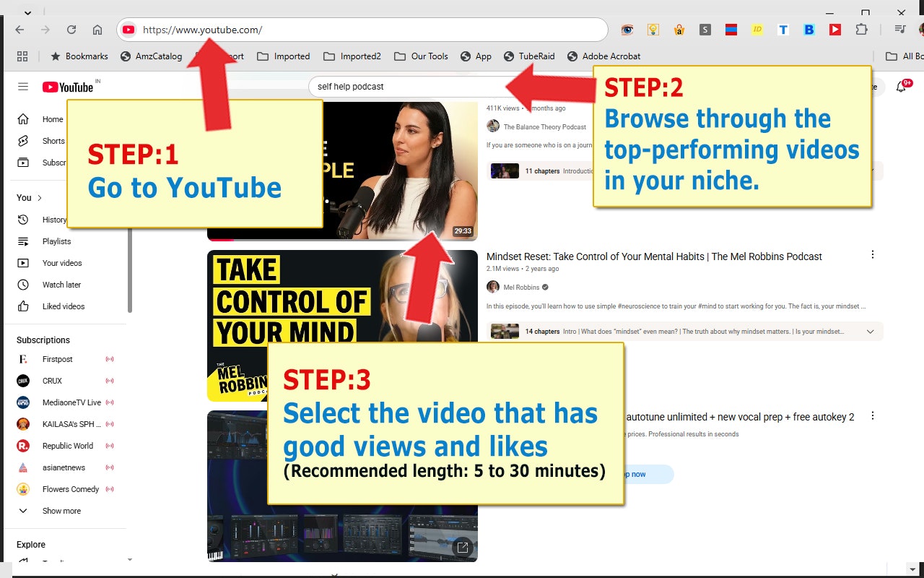This screenshot has width=924, height=578.
Task: Open more options for the autotune ad
Action: (873, 416)
